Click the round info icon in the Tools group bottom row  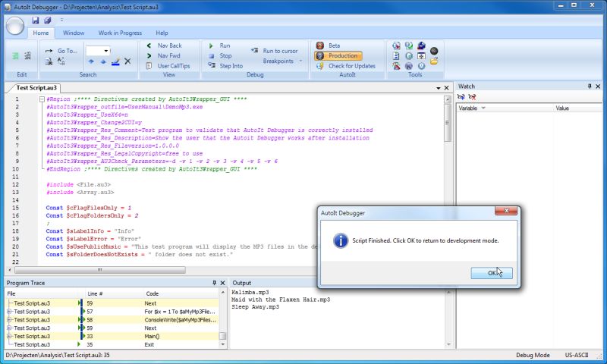click(x=421, y=66)
